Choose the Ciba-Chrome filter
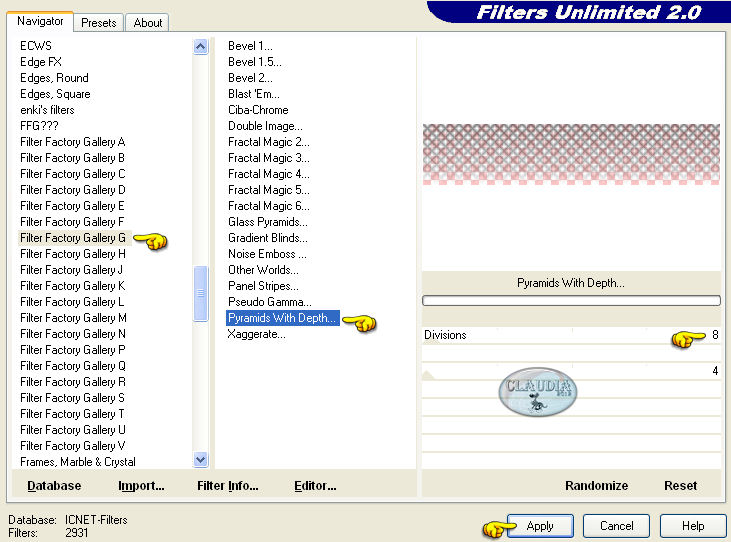Viewport: 731px width, 542px height. tap(258, 110)
